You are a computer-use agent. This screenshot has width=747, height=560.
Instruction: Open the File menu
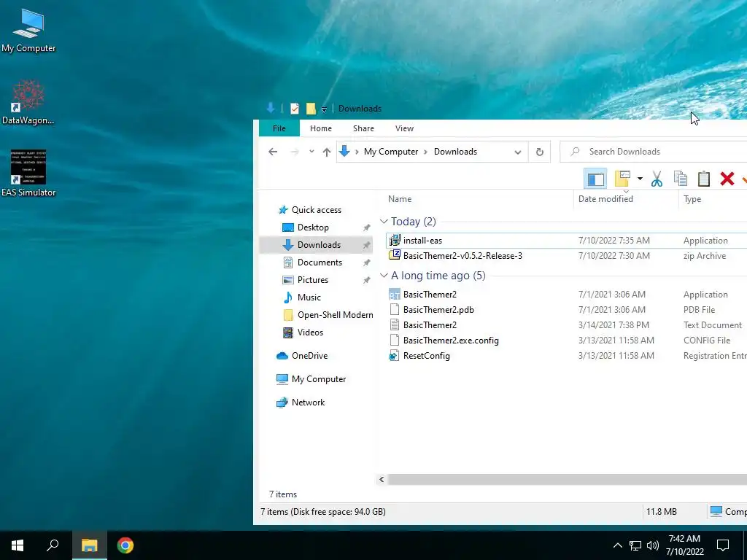point(279,128)
